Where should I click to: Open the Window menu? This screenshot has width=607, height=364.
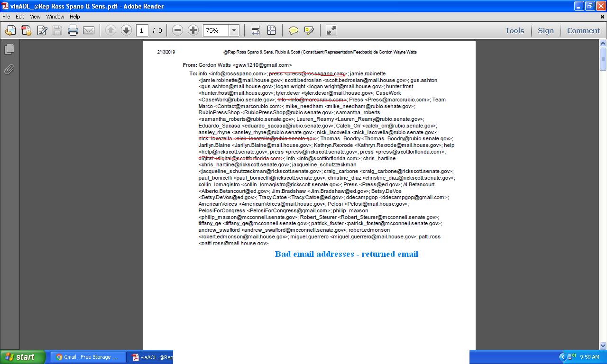(55, 17)
